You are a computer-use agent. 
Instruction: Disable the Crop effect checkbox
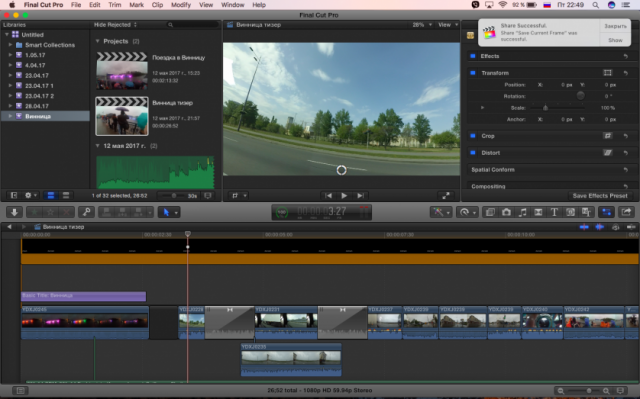(x=473, y=136)
